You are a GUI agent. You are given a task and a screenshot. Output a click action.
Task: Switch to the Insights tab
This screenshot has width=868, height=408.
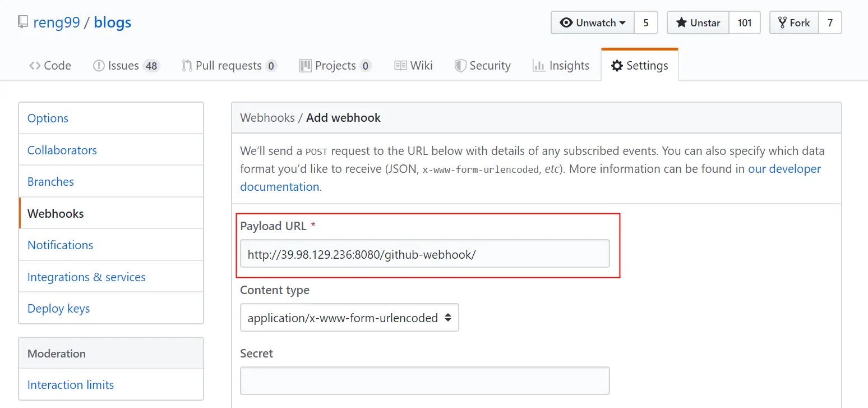(x=561, y=66)
